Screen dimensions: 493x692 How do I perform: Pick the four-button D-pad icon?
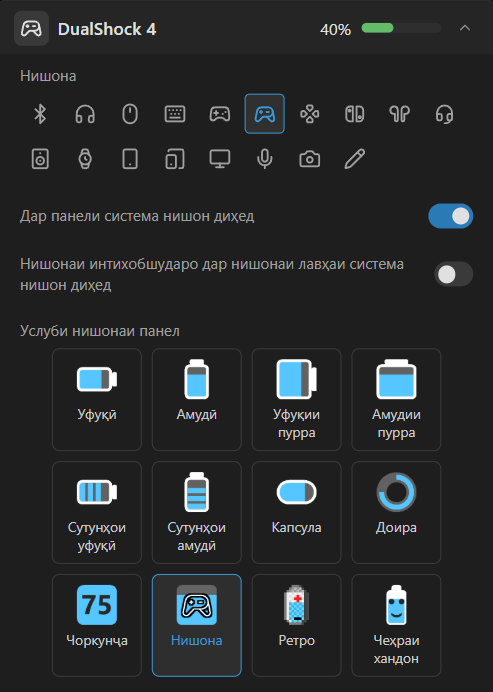point(309,114)
